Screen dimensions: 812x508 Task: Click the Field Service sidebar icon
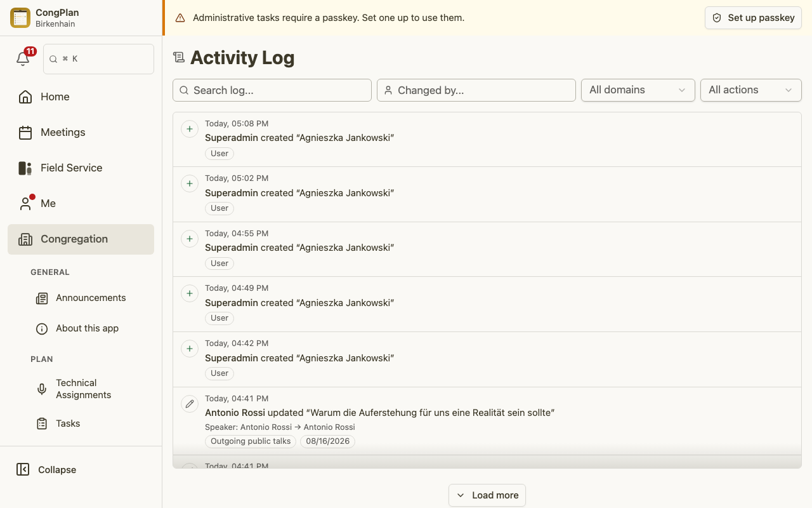click(x=25, y=168)
